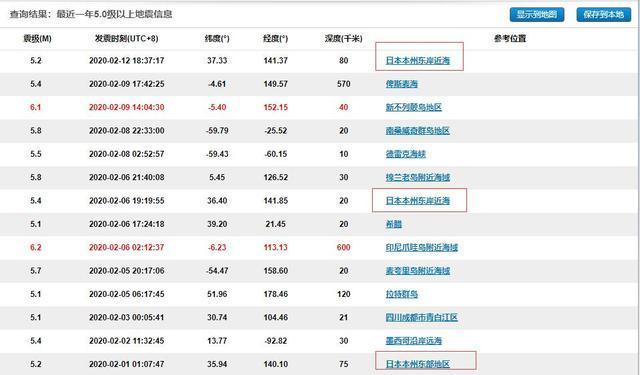Open the 印尼爪哇岛附近海域 location link

coord(422,247)
